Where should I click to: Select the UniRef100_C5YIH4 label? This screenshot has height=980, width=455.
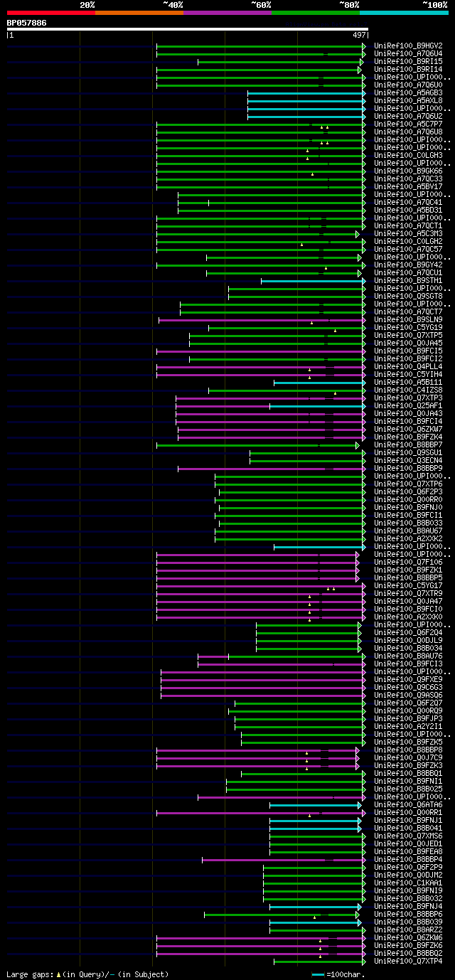click(x=408, y=374)
